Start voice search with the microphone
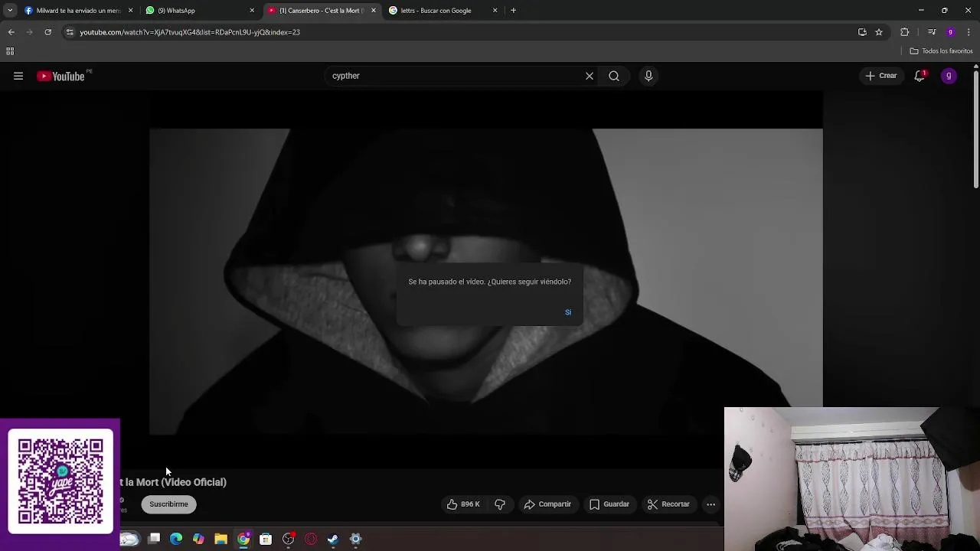 (648, 76)
